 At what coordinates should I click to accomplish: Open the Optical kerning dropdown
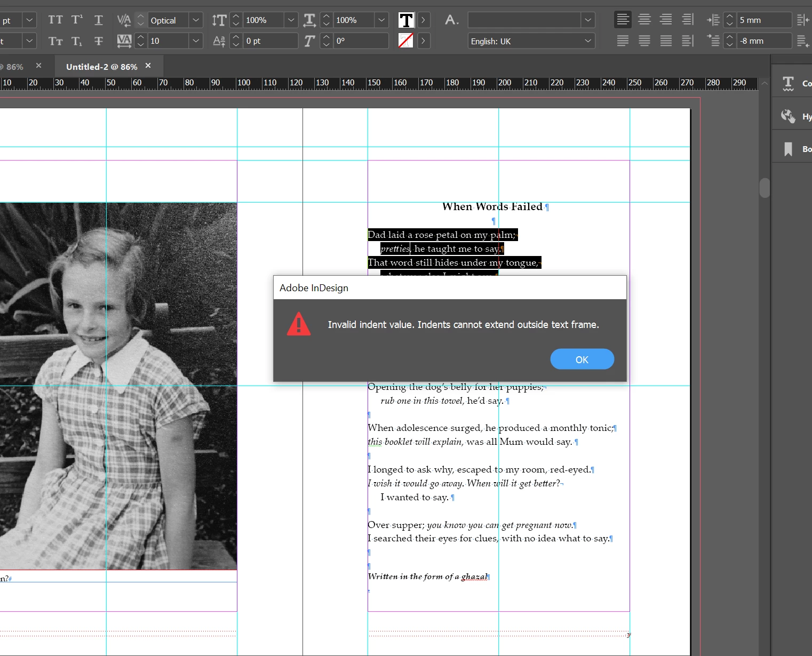[196, 20]
